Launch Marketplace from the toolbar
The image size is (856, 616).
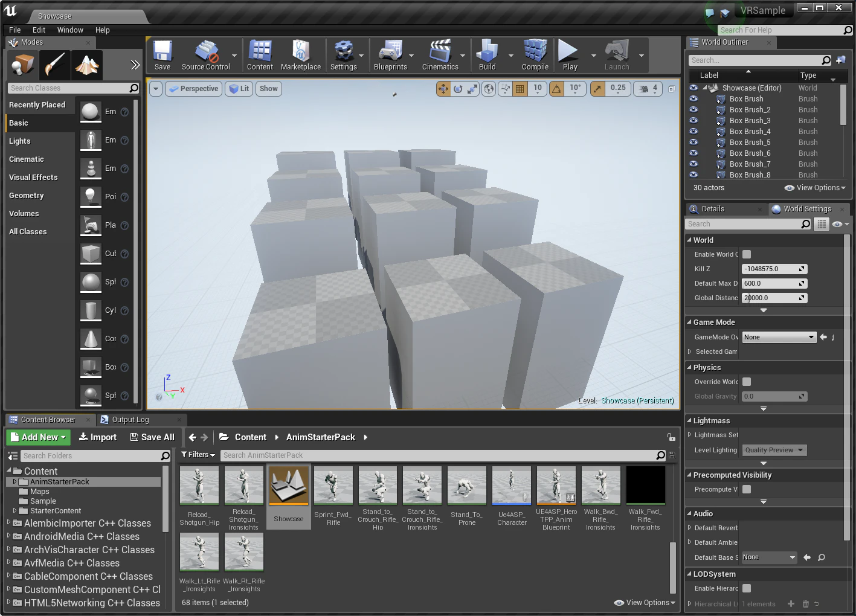[301, 55]
